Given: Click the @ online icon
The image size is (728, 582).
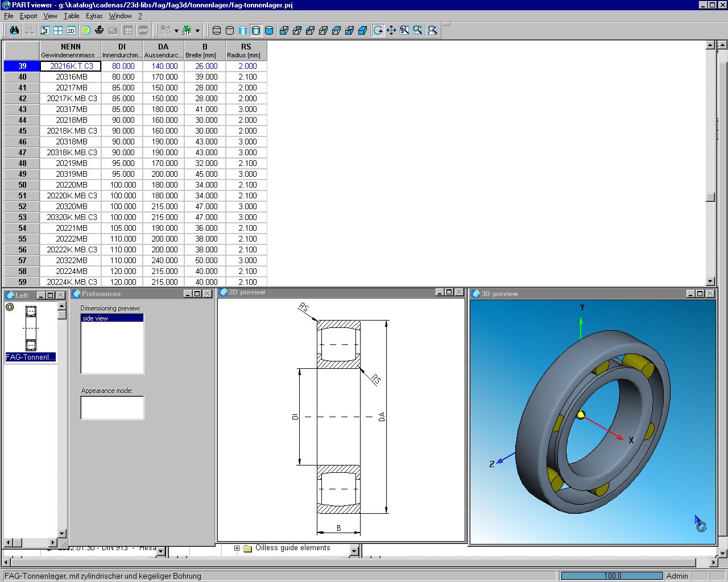Looking at the screenshot, I should [x=86, y=30].
